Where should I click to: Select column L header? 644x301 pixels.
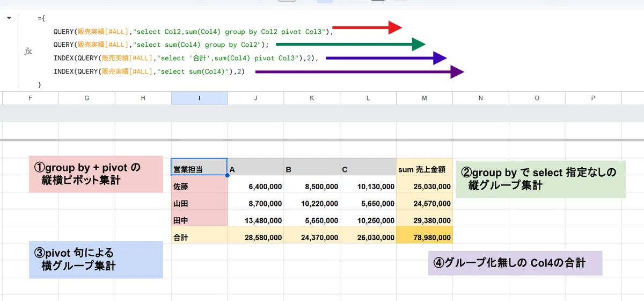tap(368, 98)
